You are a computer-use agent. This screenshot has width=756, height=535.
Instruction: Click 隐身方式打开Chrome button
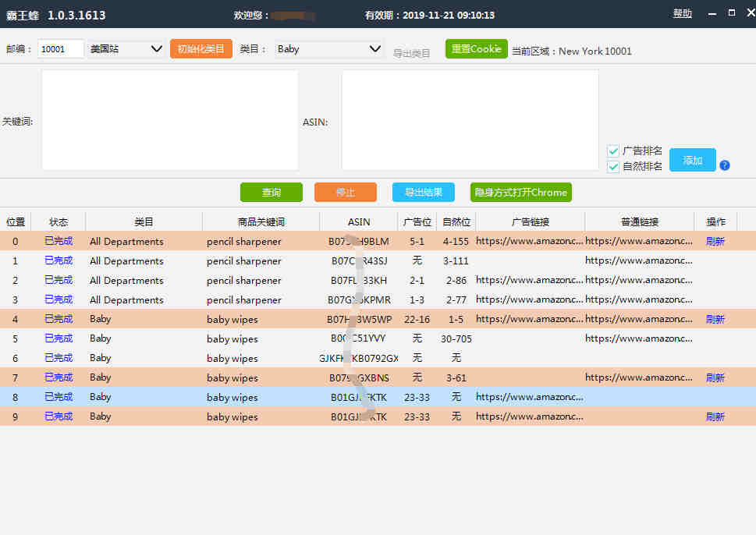pyautogui.click(x=520, y=193)
